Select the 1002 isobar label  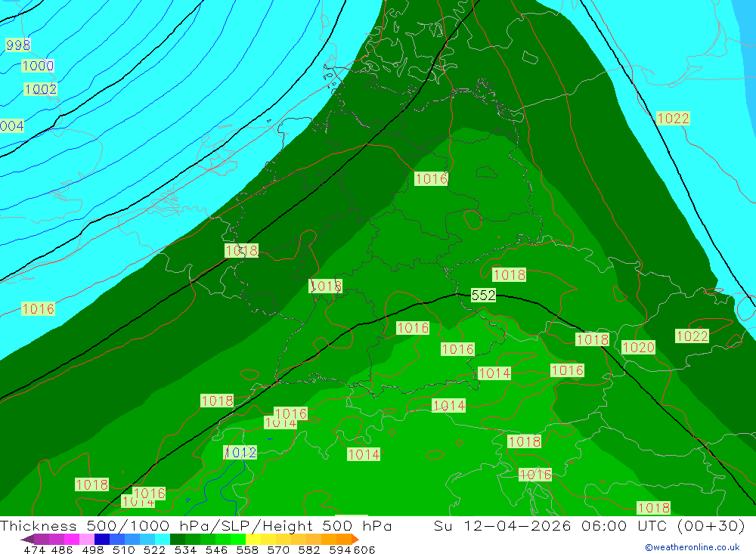pyautogui.click(x=41, y=89)
